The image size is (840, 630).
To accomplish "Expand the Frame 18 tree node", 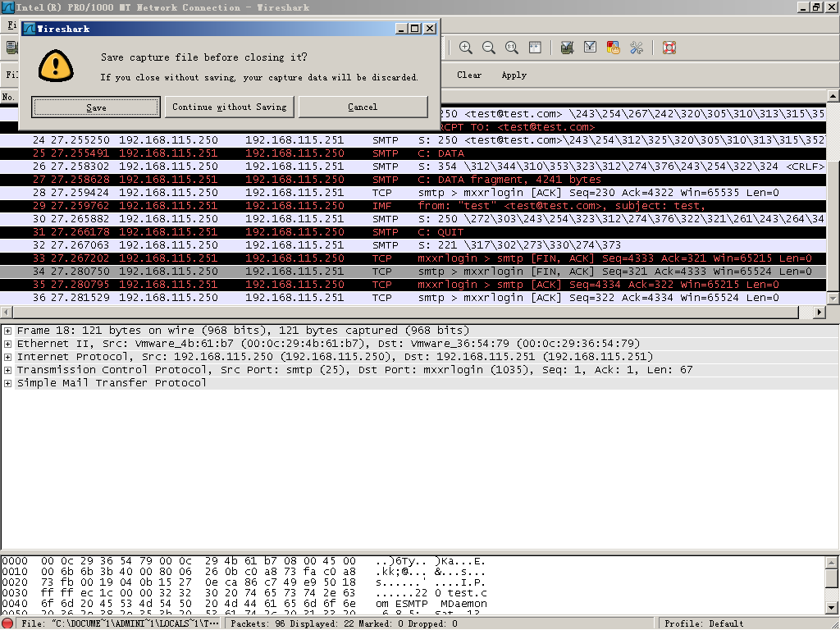I will (8, 331).
